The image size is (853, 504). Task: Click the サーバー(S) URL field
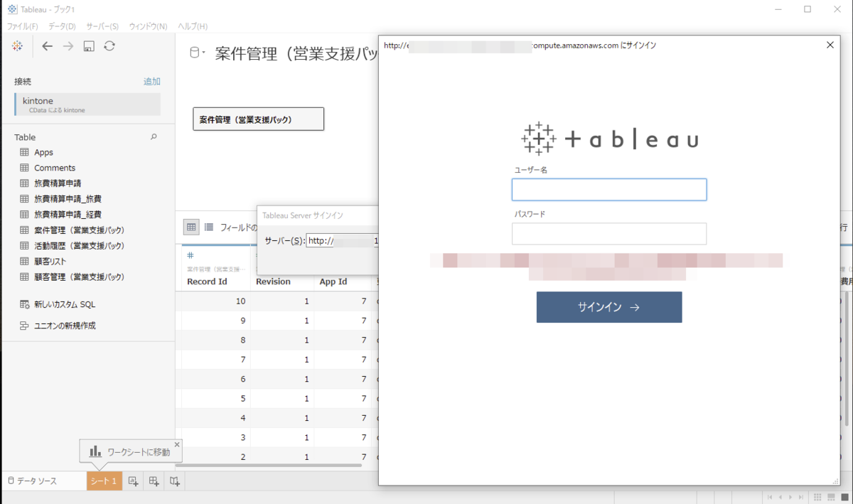(343, 241)
